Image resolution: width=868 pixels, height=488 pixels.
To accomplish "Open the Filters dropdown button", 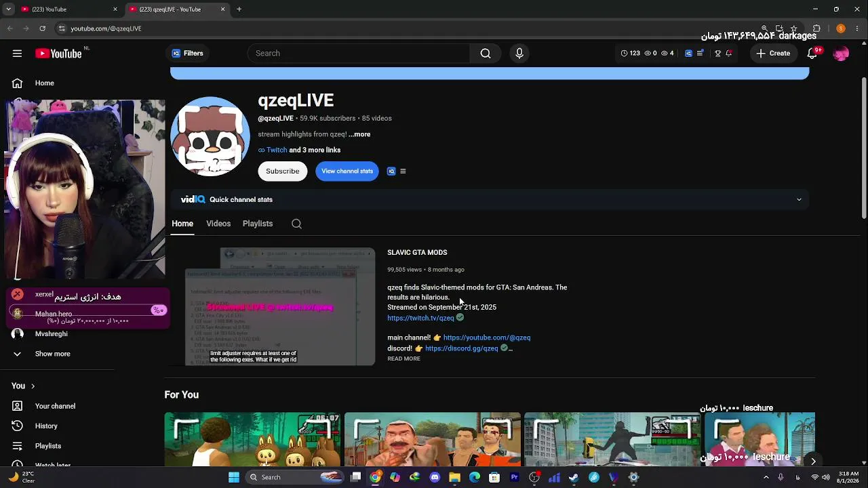I will (187, 54).
